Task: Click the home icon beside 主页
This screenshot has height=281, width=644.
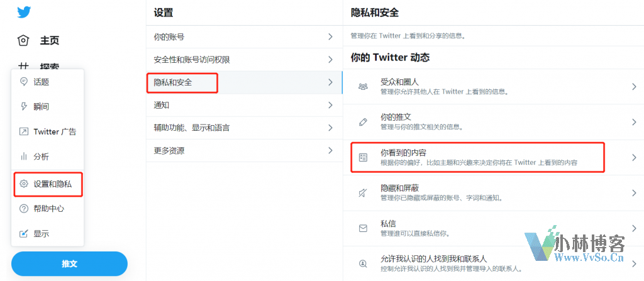Action: (23, 40)
